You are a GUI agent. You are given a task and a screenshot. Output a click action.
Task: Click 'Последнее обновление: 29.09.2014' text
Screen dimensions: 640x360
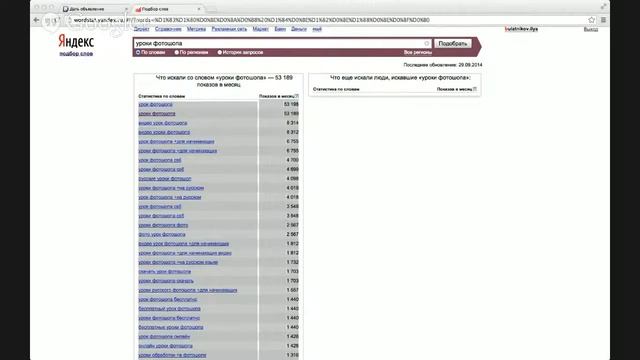coord(443,65)
